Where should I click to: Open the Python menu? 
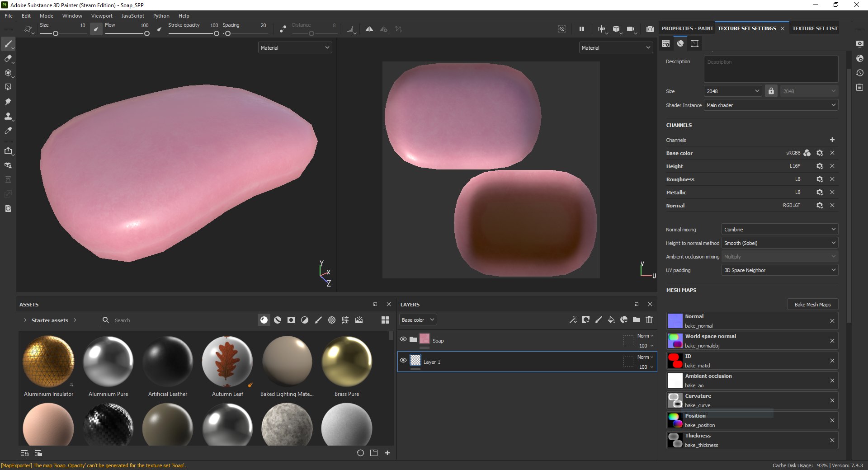click(161, 16)
